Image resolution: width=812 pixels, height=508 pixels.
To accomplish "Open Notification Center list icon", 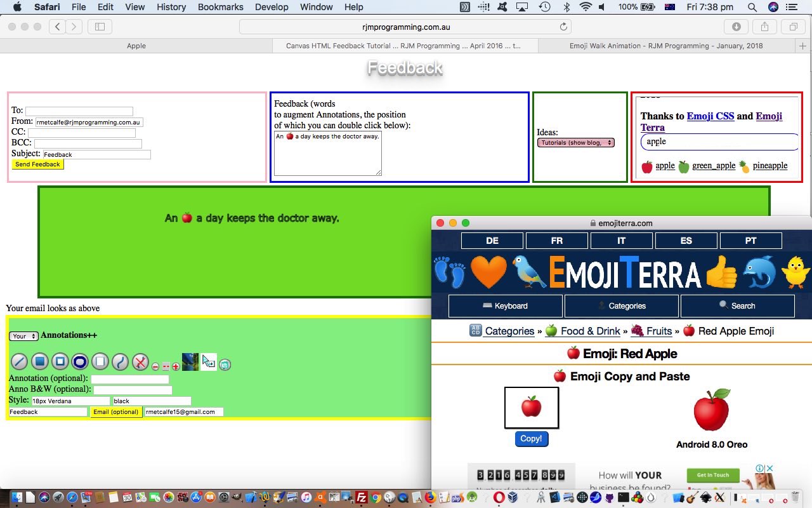I will (791, 7).
